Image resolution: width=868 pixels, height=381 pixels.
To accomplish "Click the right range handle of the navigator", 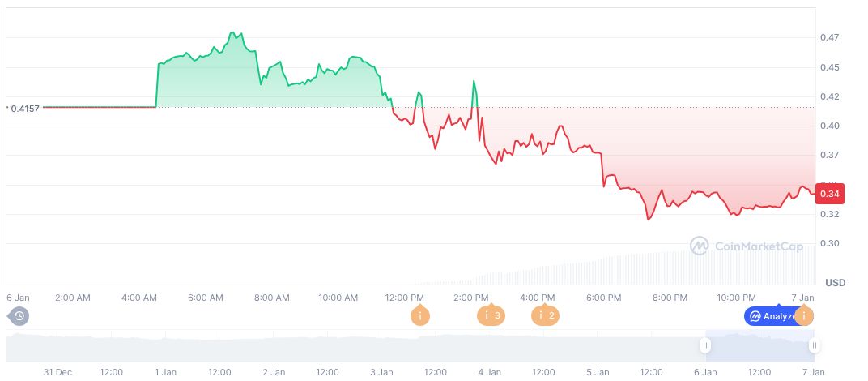I will (x=814, y=346).
